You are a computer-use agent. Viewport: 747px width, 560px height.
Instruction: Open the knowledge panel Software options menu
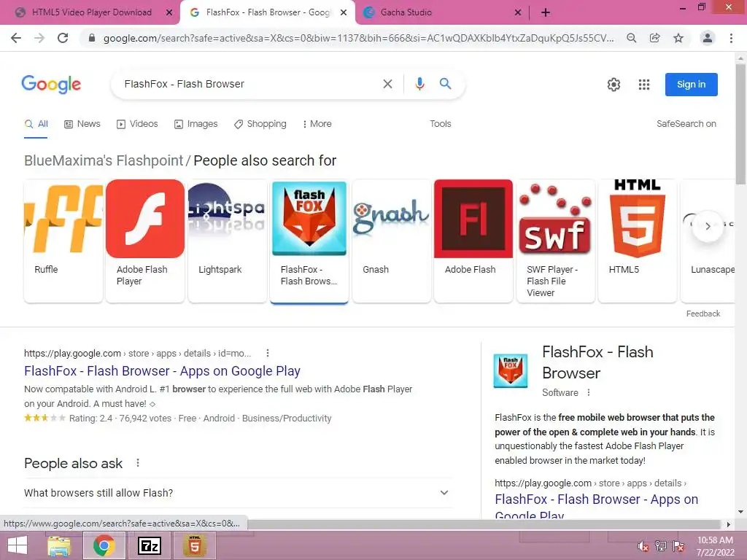click(589, 392)
